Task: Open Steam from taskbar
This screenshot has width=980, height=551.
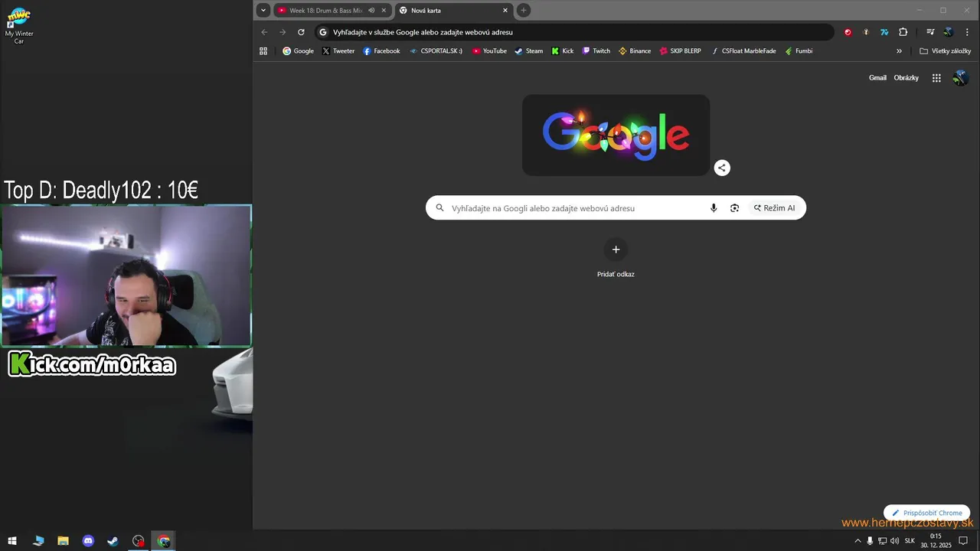Action: (x=113, y=541)
